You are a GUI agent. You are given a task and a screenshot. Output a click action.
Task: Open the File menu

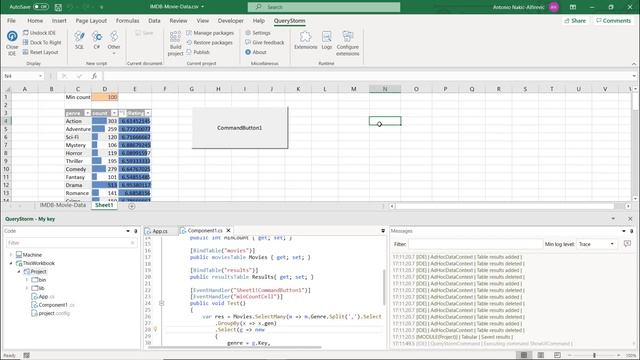pyautogui.click(x=11, y=20)
